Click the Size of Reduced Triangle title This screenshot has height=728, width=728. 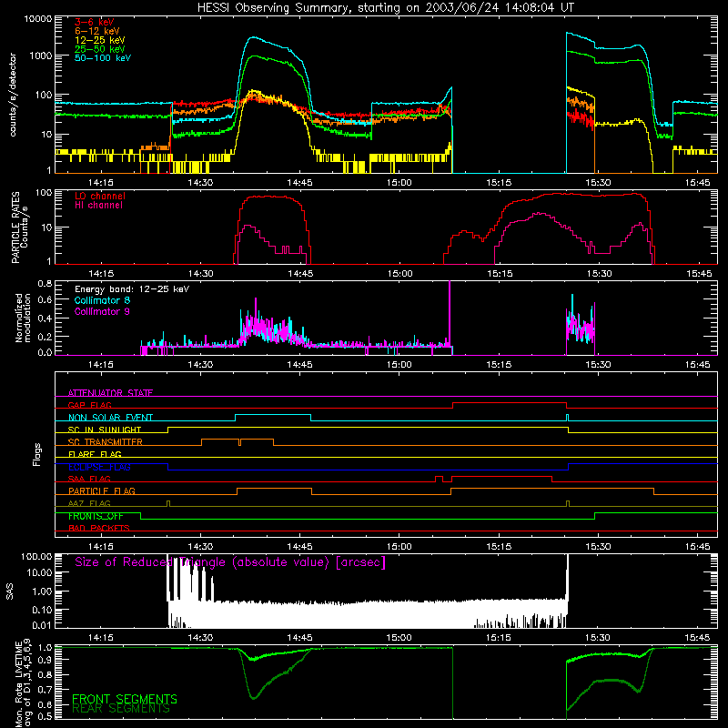[230, 562]
